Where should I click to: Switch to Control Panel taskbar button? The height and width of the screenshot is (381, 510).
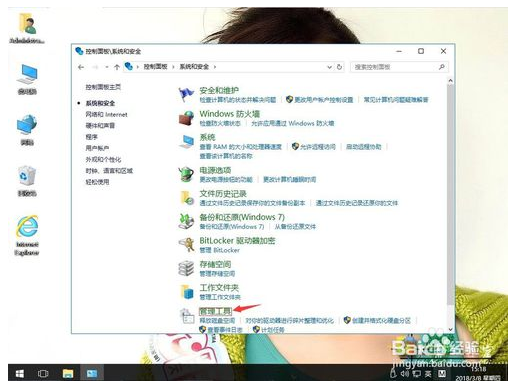click(x=92, y=373)
